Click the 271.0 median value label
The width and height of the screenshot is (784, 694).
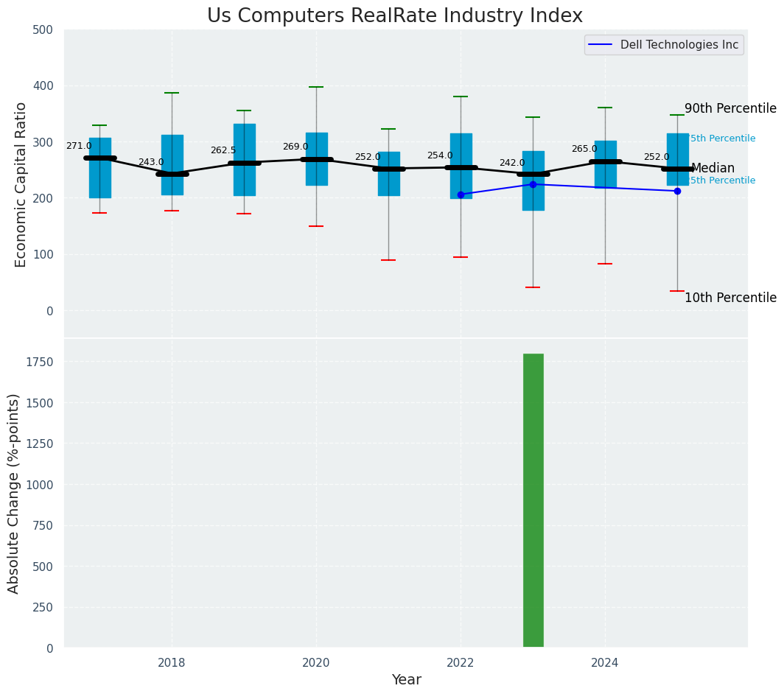point(79,146)
